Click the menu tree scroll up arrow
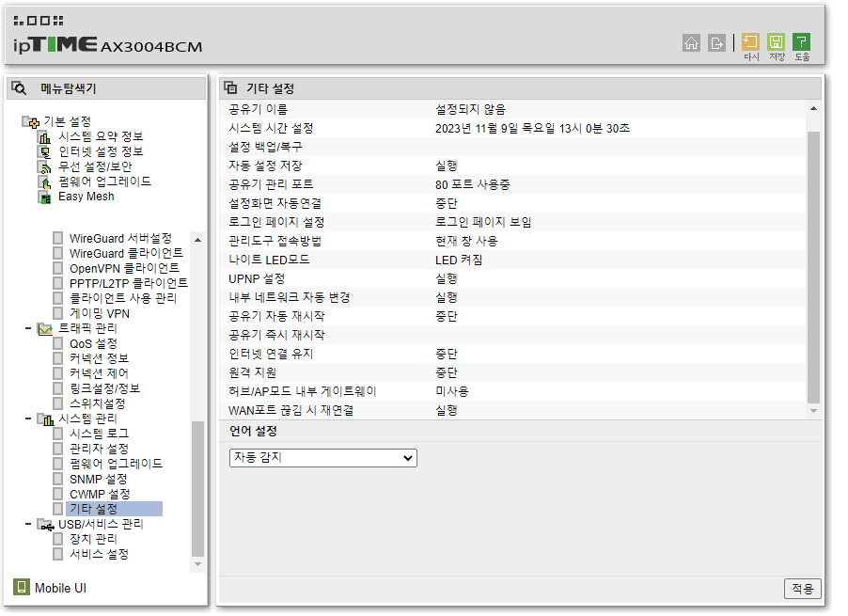This screenshot has height=616, width=848. coord(198,240)
